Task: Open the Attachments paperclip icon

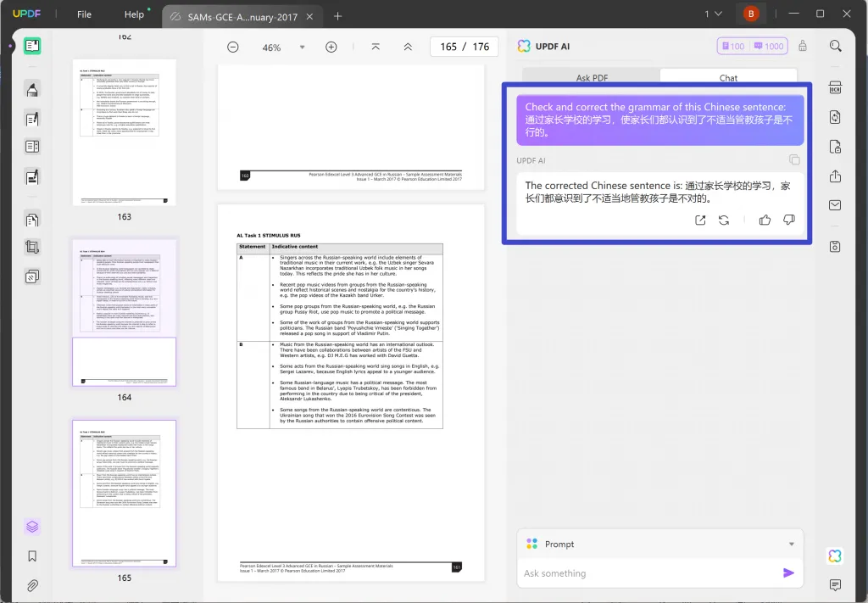Action: point(32,585)
